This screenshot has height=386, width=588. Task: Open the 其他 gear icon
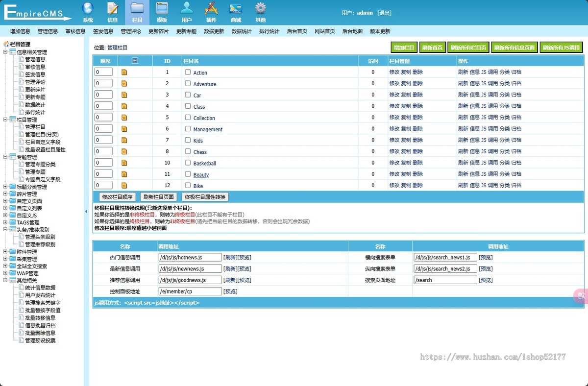tap(261, 12)
